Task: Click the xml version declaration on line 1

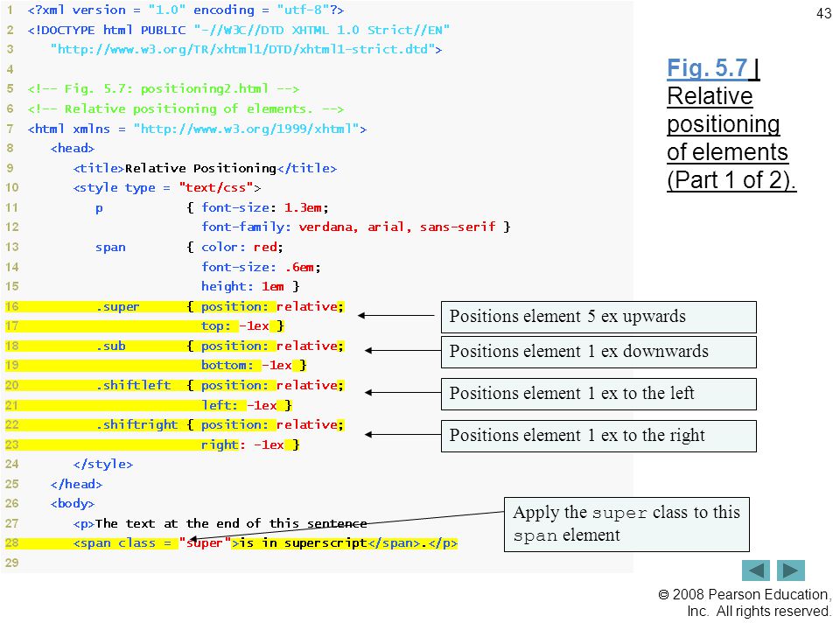Action: pyautogui.click(x=185, y=10)
